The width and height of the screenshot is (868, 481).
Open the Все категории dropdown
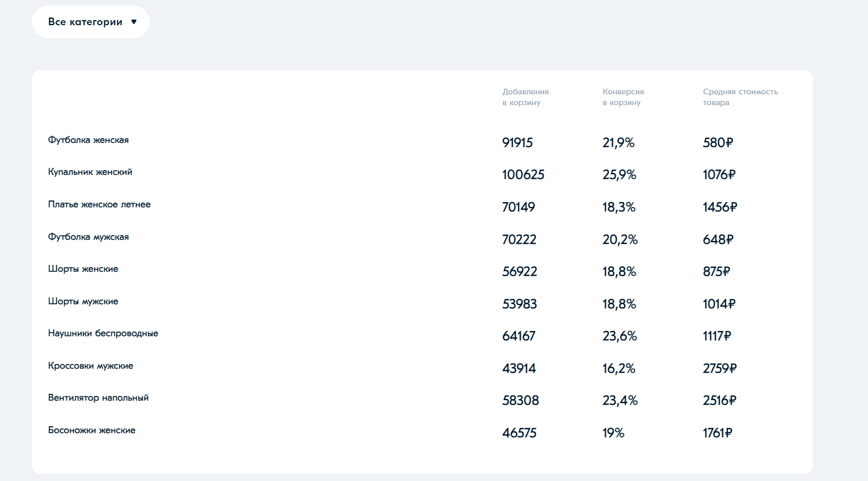click(91, 22)
